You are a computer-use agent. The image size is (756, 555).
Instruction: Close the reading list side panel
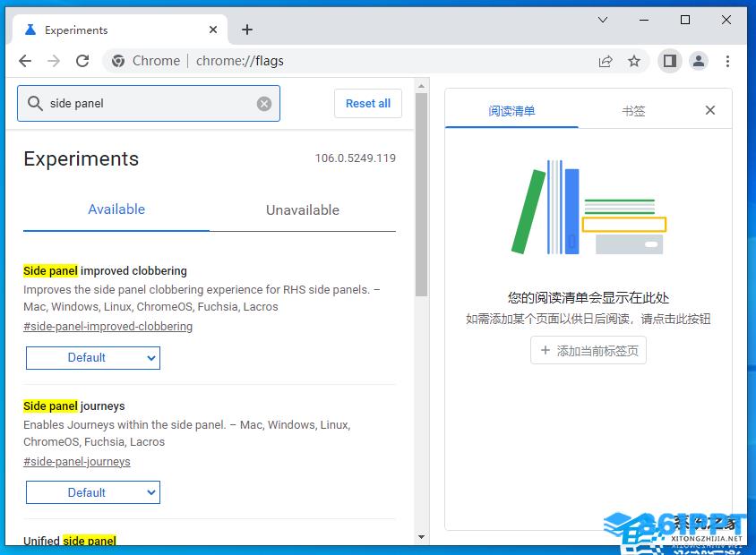(x=709, y=110)
